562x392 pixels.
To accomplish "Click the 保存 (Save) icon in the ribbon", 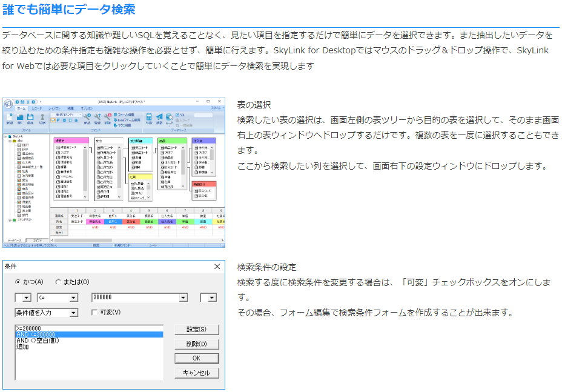I will click(x=31, y=117).
